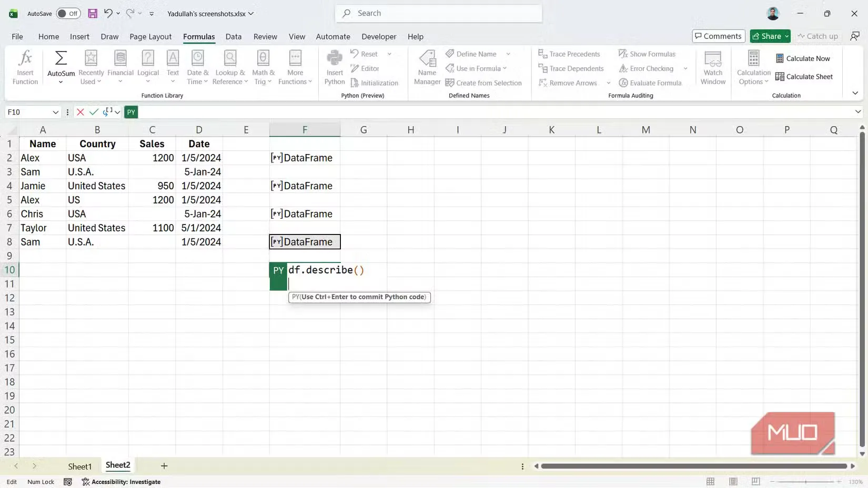Screen dimensions: 868x488
Task: Switch to the Sheet1 tab
Action: 80,466
